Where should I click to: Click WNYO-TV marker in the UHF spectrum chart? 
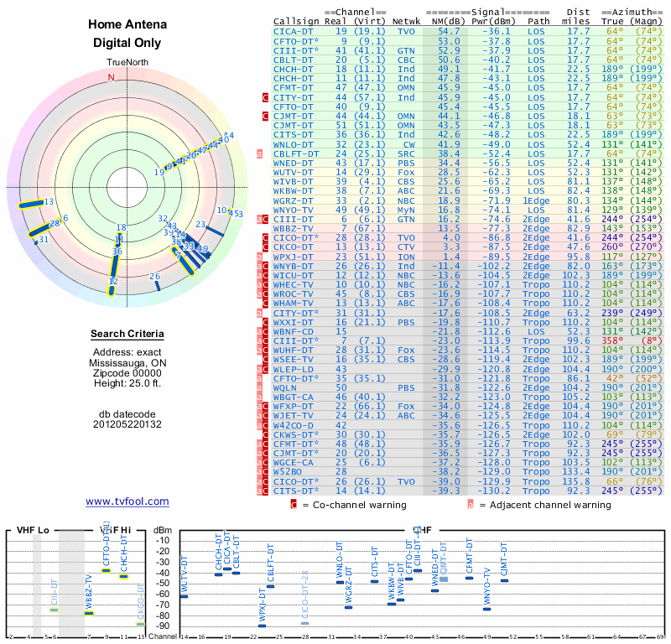pyautogui.click(x=487, y=609)
